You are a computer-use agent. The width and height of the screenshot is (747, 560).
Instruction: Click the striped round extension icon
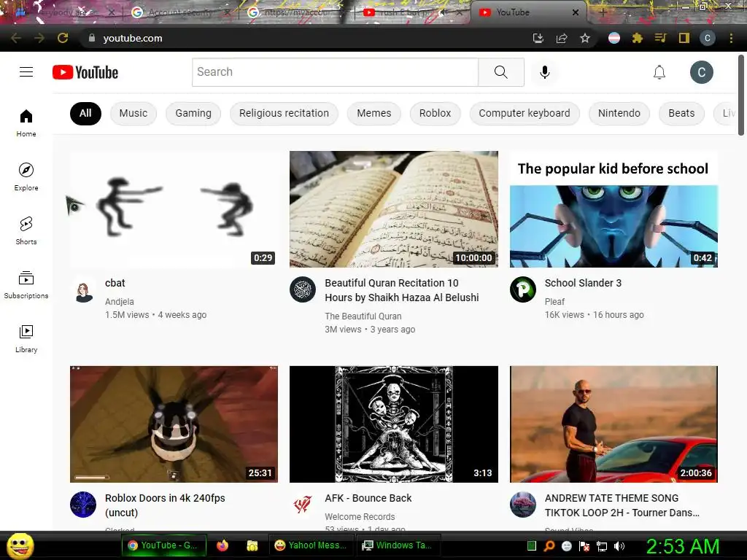614,38
